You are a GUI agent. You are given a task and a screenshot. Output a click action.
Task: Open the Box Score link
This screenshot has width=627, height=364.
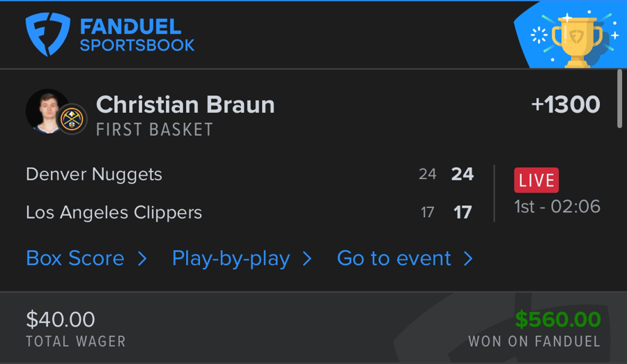click(75, 258)
